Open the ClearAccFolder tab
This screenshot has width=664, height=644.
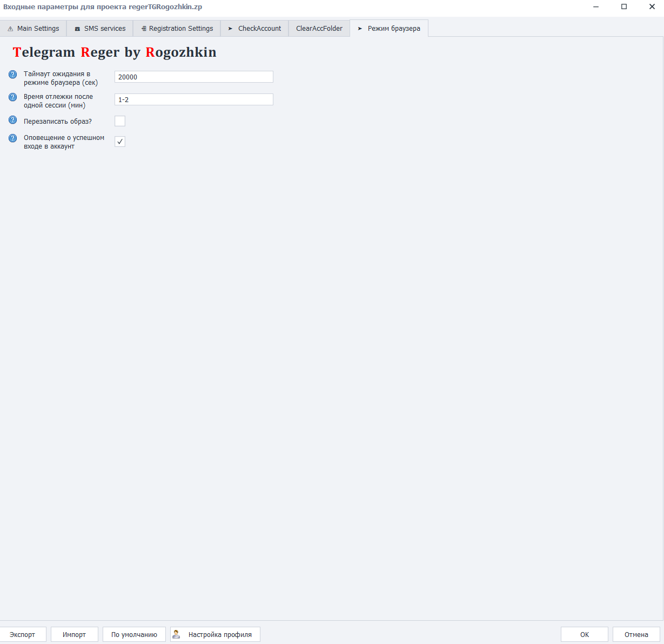[x=319, y=29]
